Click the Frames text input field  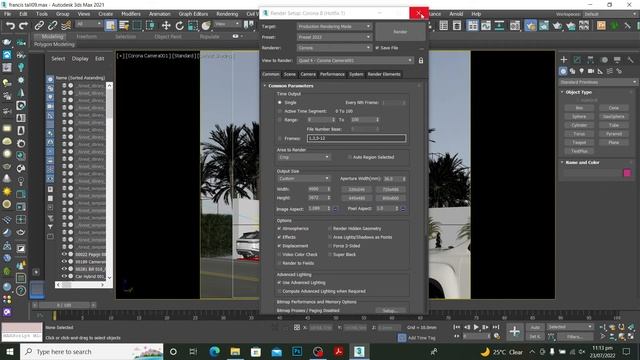click(x=356, y=138)
